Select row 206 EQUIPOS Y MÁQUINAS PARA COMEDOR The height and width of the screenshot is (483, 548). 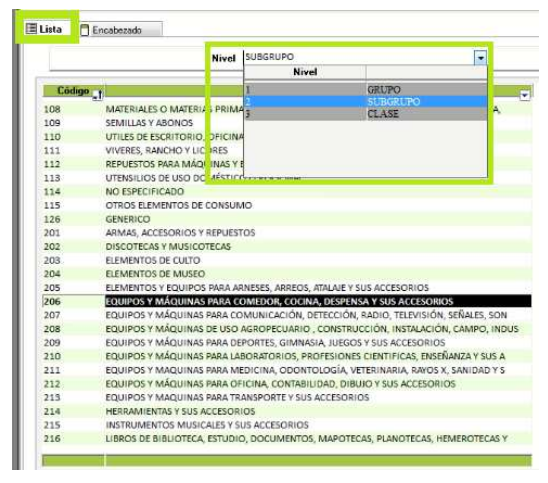pyautogui.click(x=287, y=301)
